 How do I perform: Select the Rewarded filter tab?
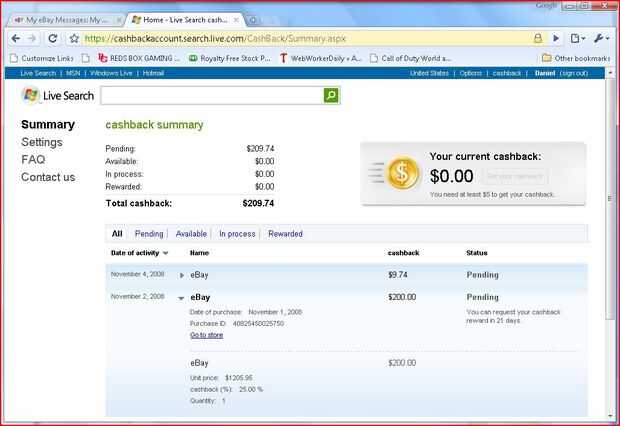[x=285, y=234]
